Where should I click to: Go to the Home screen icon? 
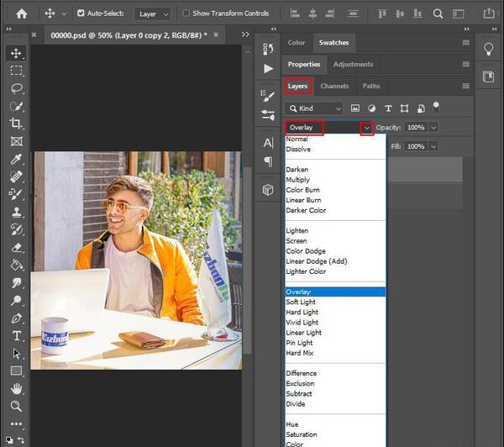tap(22, 13)
